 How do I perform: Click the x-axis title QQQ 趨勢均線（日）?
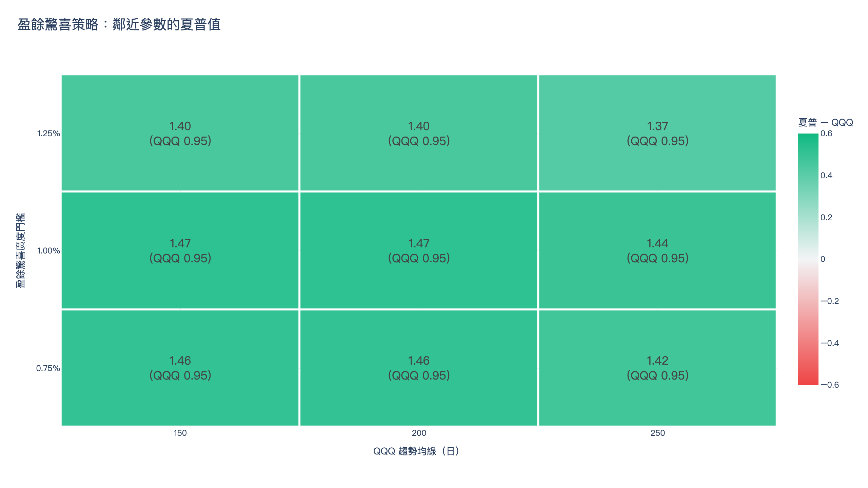coord(417,451)
